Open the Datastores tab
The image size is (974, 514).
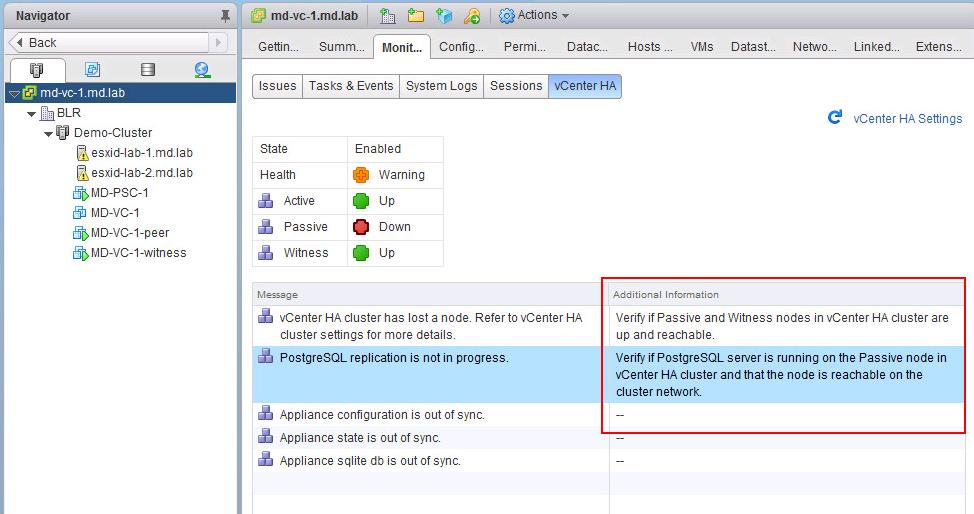point(753,47)
